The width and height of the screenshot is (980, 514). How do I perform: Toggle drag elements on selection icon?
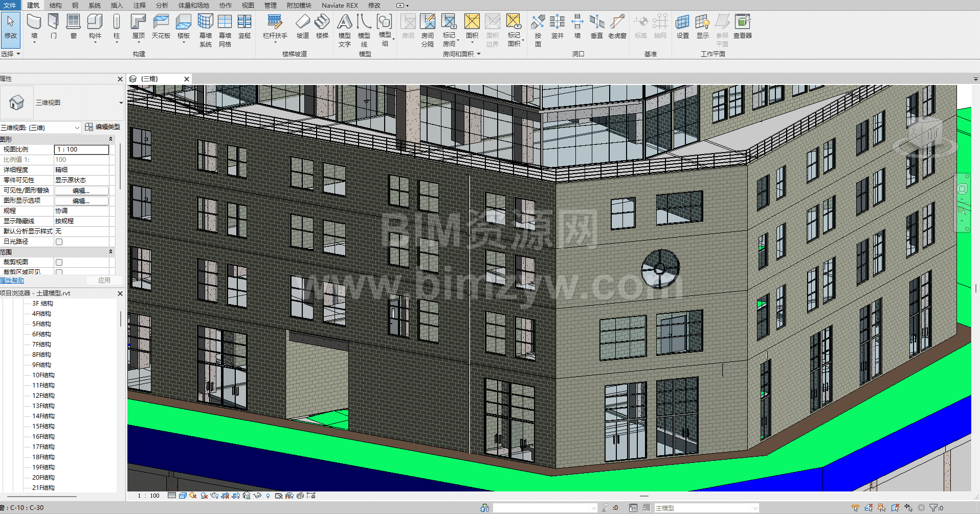908,508
